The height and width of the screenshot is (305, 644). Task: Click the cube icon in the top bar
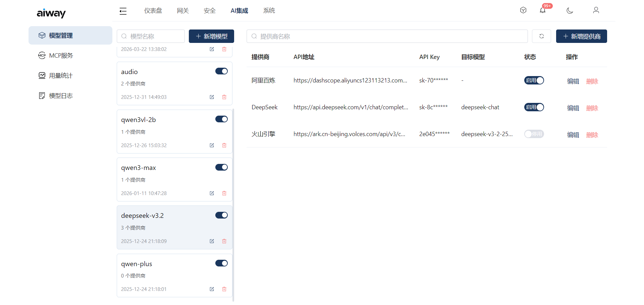(x=523, y=10)
